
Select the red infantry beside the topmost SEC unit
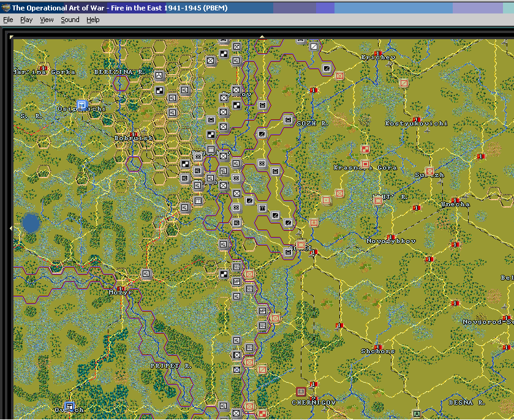(249, 274)
